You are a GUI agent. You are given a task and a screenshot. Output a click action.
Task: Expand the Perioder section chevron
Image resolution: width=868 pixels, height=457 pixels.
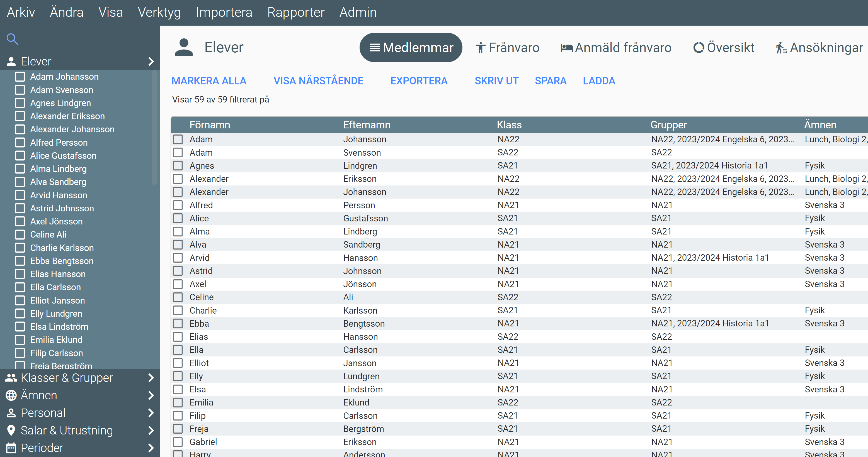pos(151,448)
